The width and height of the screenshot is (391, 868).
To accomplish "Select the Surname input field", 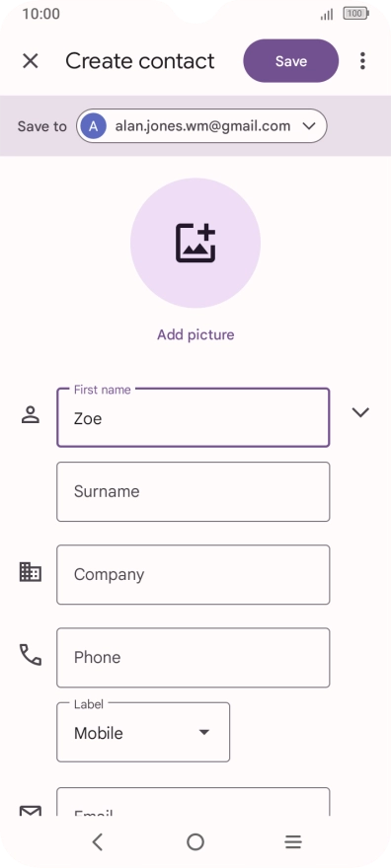I will coord(194,491).
